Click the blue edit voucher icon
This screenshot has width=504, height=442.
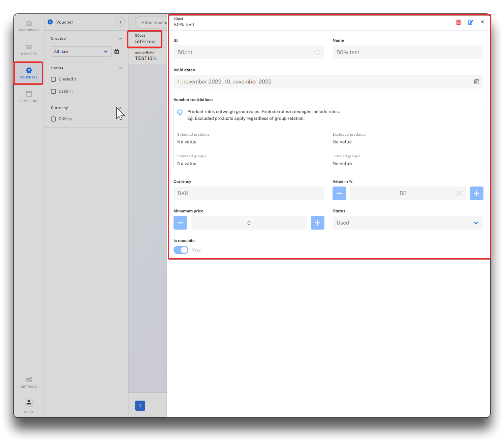[x=470, y=22]
